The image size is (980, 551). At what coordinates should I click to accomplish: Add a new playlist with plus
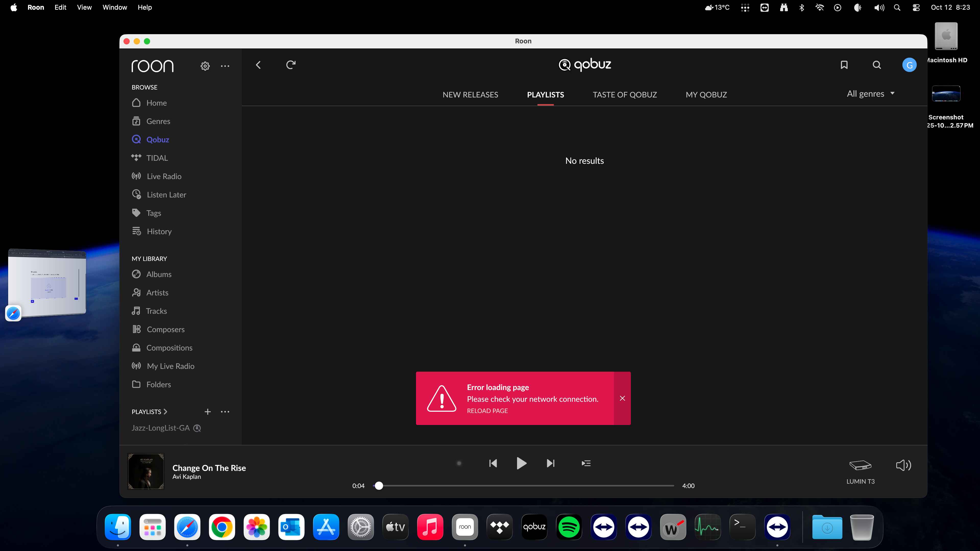click(207, 412)
